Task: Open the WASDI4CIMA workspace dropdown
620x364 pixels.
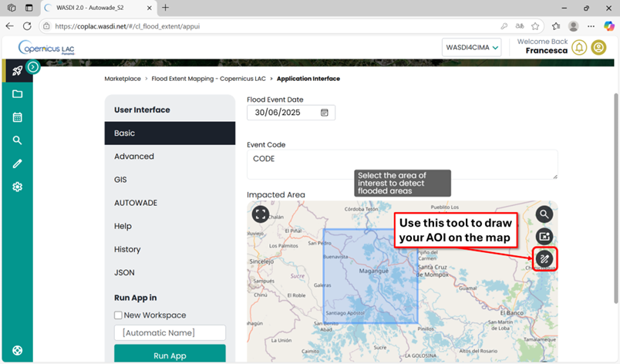Action: [x=472, y=47]
